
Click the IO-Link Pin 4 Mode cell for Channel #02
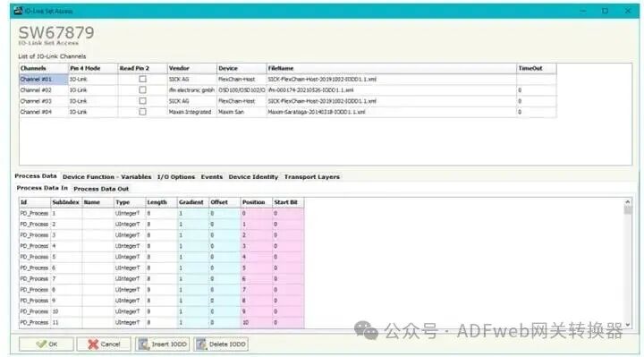pyautogui.click(x=93, y=90)
